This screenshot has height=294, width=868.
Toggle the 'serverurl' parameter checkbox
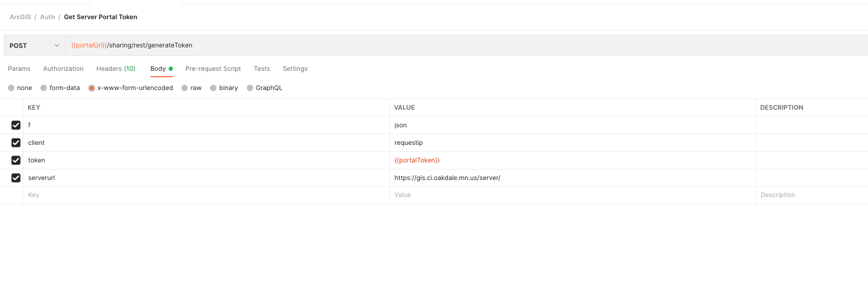point(16,178)
